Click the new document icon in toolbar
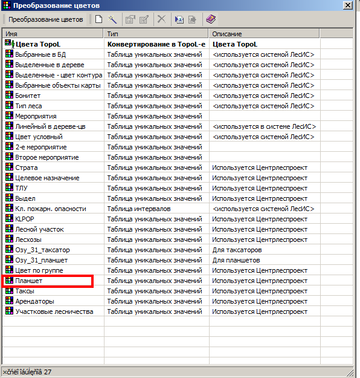360x378 pixels. (99, 19)
